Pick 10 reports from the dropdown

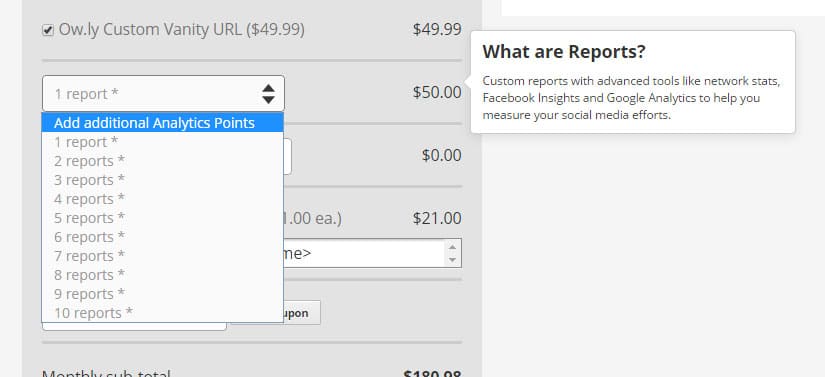coord(163,312)
